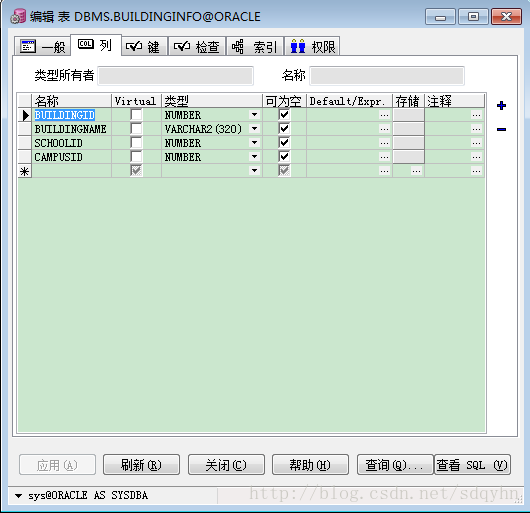Open type dropdown in new empty row
The image size is (530, 513).
[x=255, y=171]
